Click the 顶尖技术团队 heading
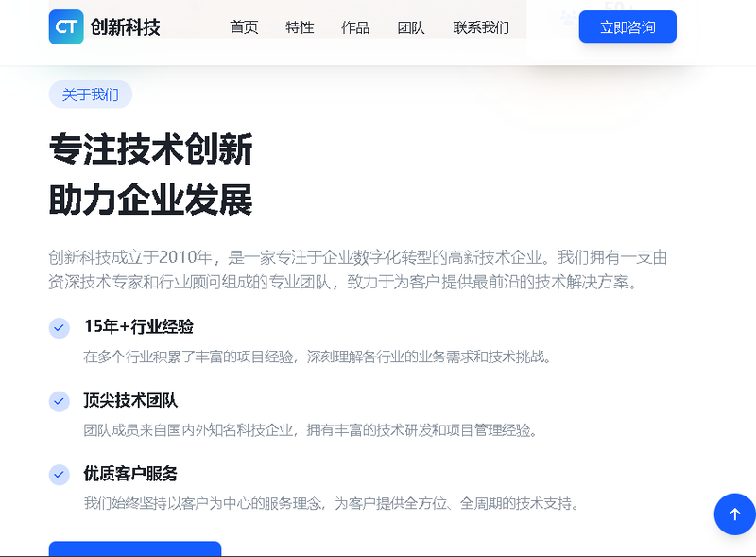 [x=130, y=400]
